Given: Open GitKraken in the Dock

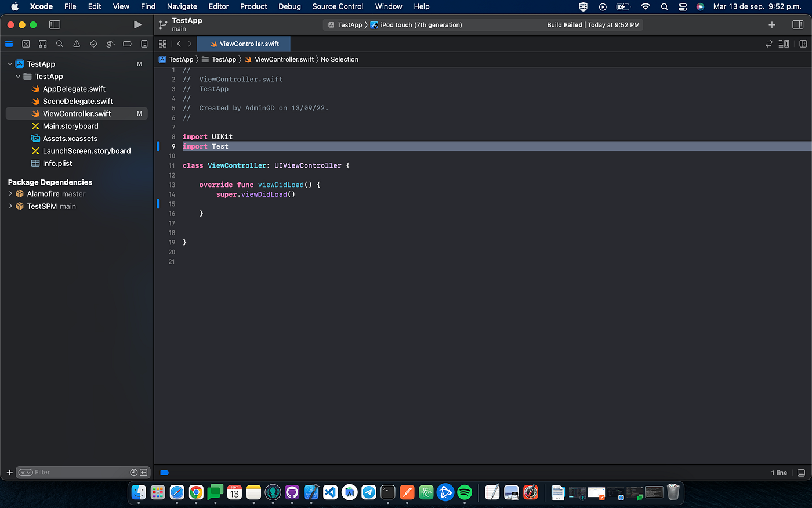Looking at the screenshot, I should 273,492.
